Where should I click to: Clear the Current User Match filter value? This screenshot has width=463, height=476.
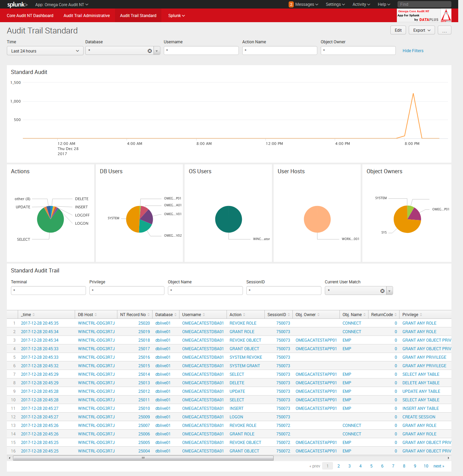382,291
